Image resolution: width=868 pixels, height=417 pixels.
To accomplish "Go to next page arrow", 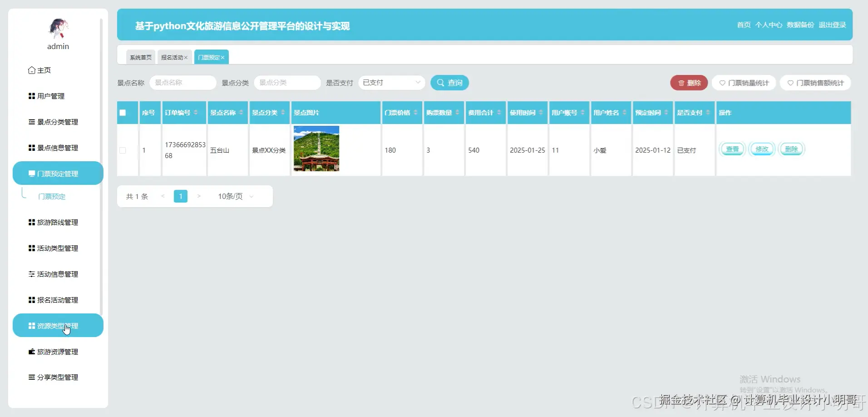I will (x=198, y=196).
